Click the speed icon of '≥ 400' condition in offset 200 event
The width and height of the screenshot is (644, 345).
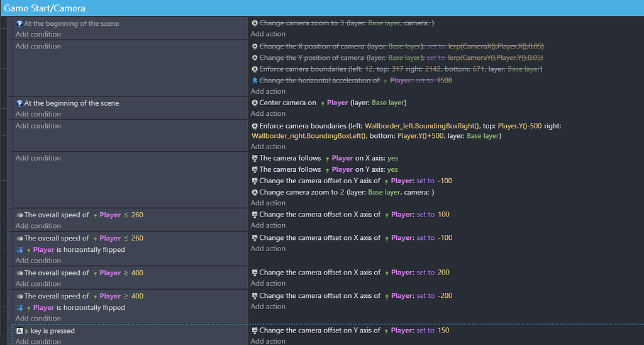point(19,273)
